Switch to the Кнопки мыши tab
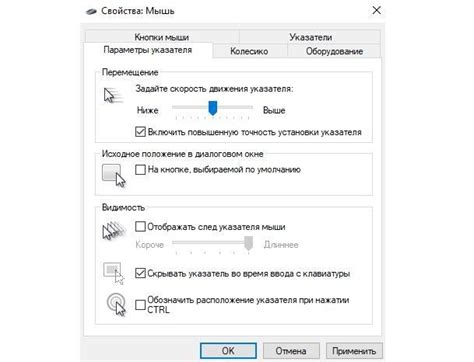The width and height of the screenshot is (474, 362). pos(162,37)
